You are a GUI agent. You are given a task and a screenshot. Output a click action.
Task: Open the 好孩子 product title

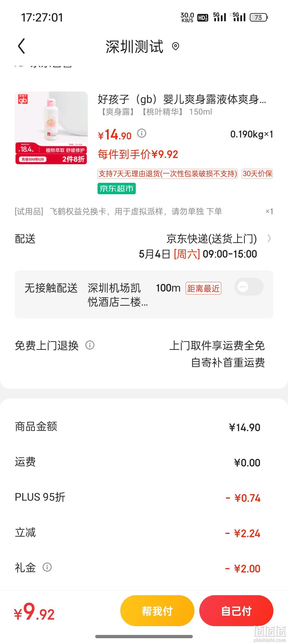[182, 99]
